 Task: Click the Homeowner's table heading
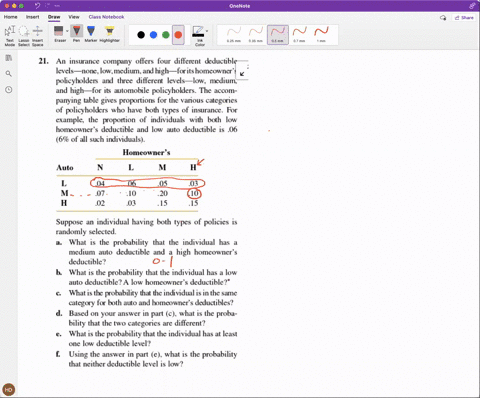(x=146, y=153)
